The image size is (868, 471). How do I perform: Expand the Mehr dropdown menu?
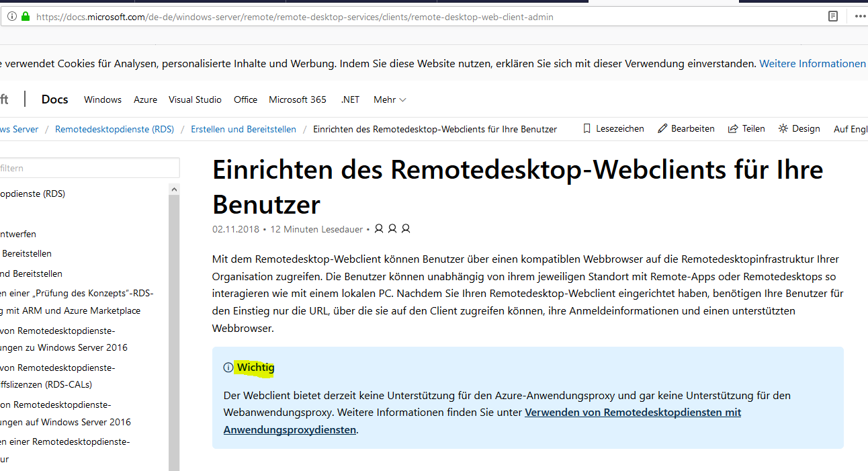coord(390,99)
